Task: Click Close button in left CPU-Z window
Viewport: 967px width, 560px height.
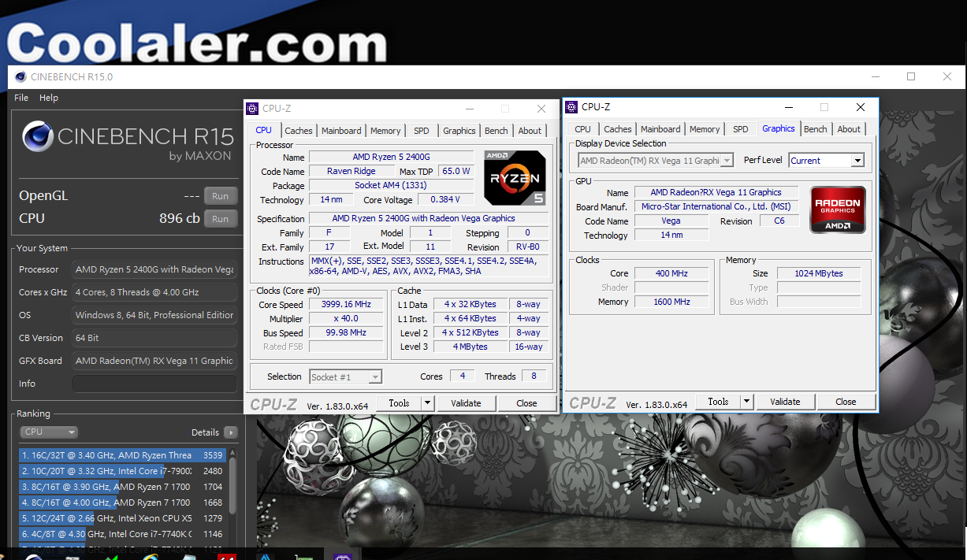Action: pos(526,403)
